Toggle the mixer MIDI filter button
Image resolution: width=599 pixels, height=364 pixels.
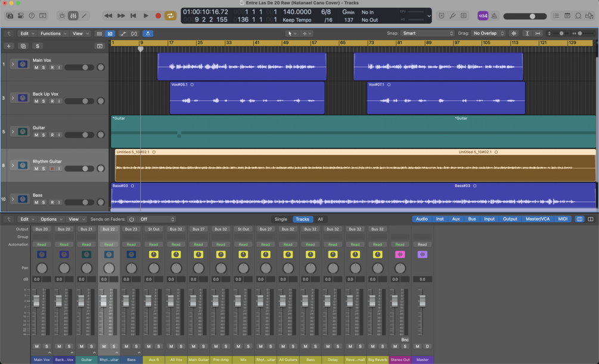coord(563,219)
